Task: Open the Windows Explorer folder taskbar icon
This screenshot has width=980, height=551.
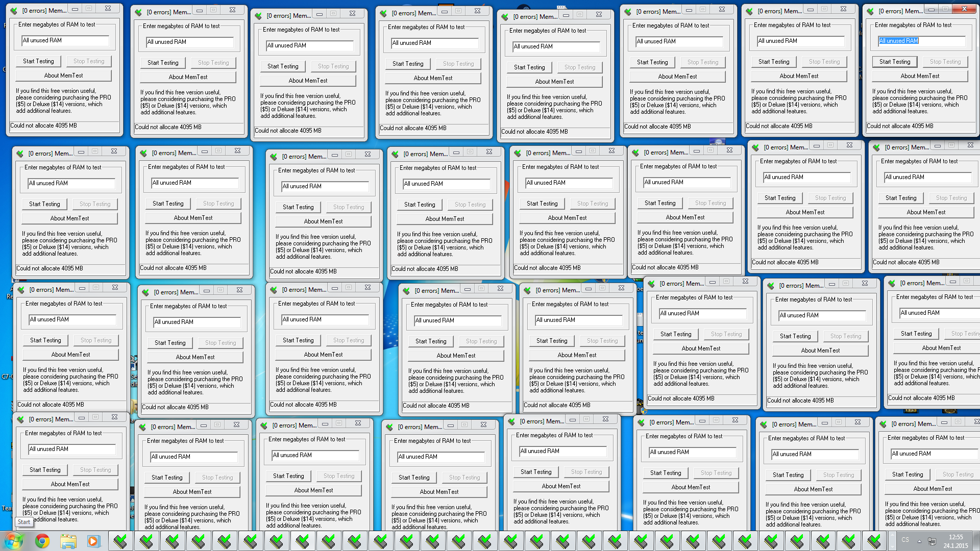Action: pos(68,540)
